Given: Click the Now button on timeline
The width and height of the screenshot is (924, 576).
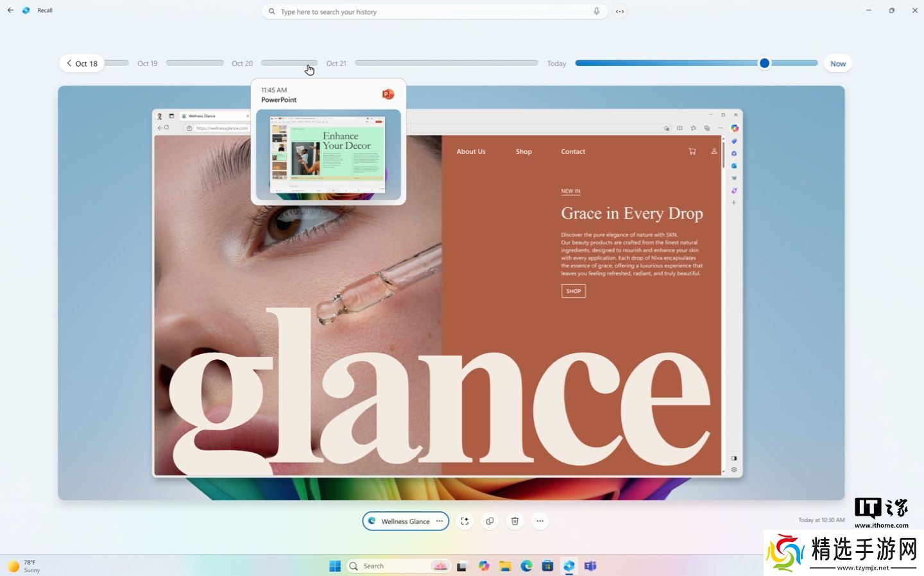Looking at the screenshot, I should coord(837,64).
